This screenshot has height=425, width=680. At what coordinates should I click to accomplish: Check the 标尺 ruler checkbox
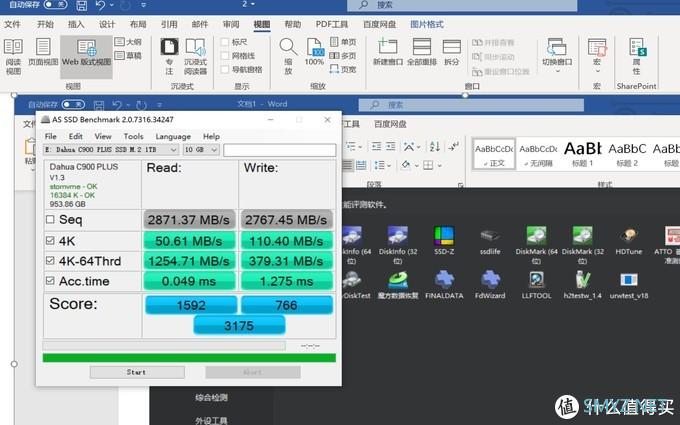point(225,42)
